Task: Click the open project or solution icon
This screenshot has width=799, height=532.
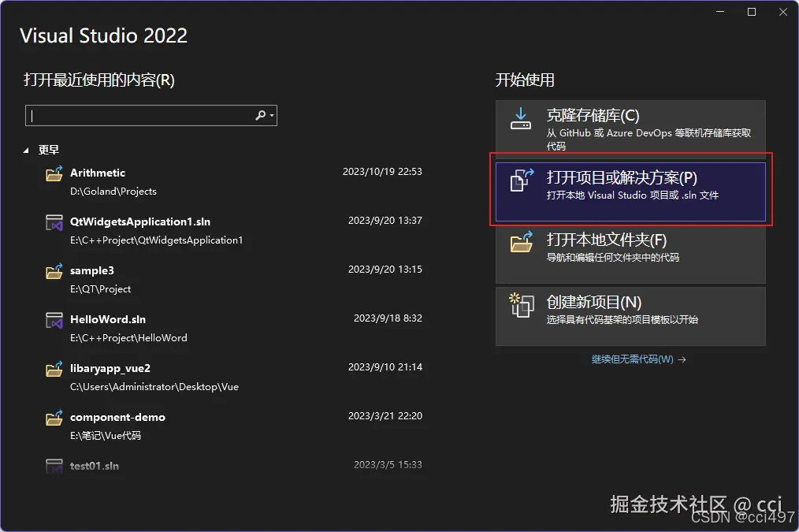Action: click(522, 180)
